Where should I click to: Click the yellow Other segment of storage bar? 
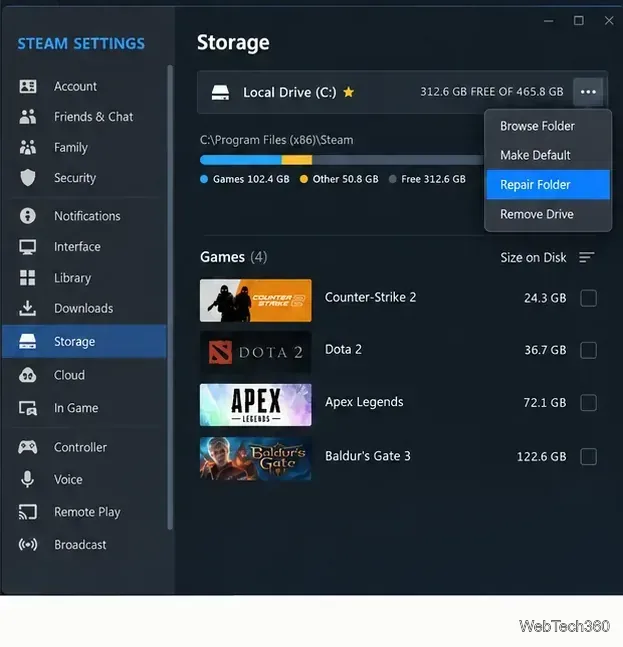click(x=297, y=160)
